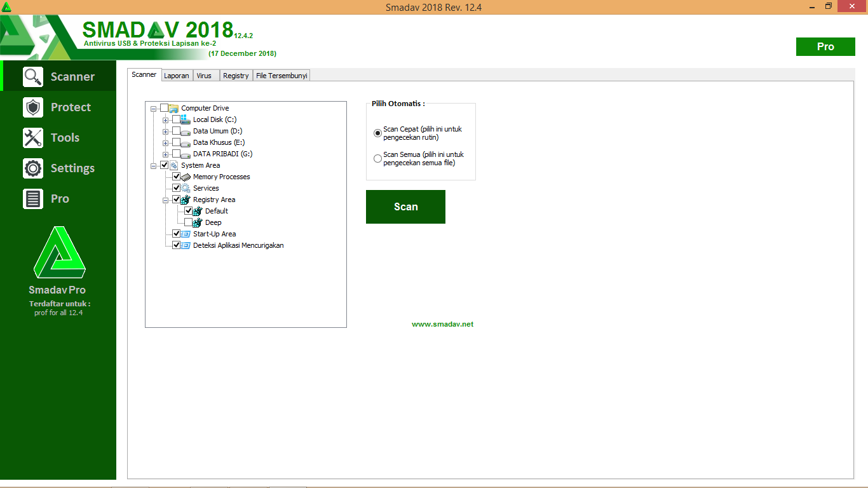
Task: Click the Registry Area icon
Action: coord(186,200)
